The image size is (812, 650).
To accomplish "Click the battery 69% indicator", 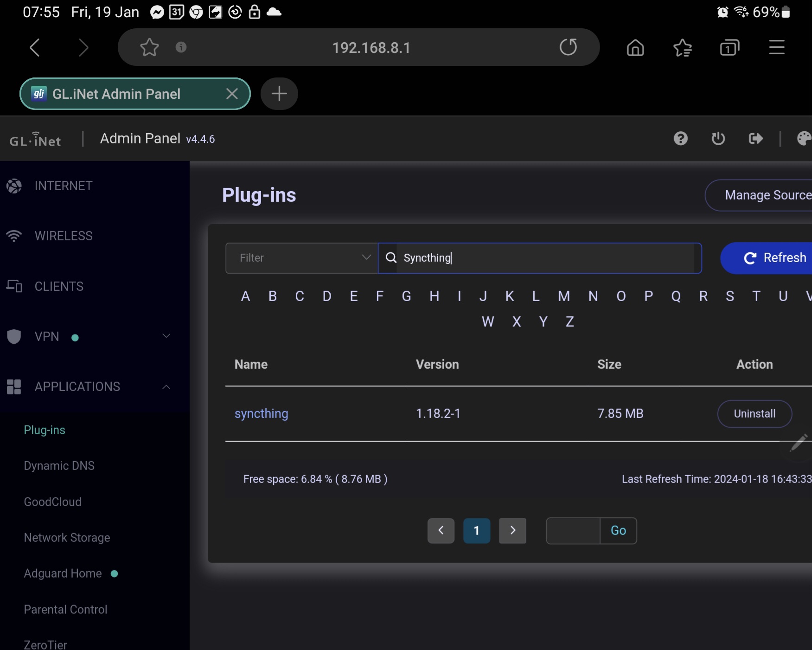I will 772,12.
